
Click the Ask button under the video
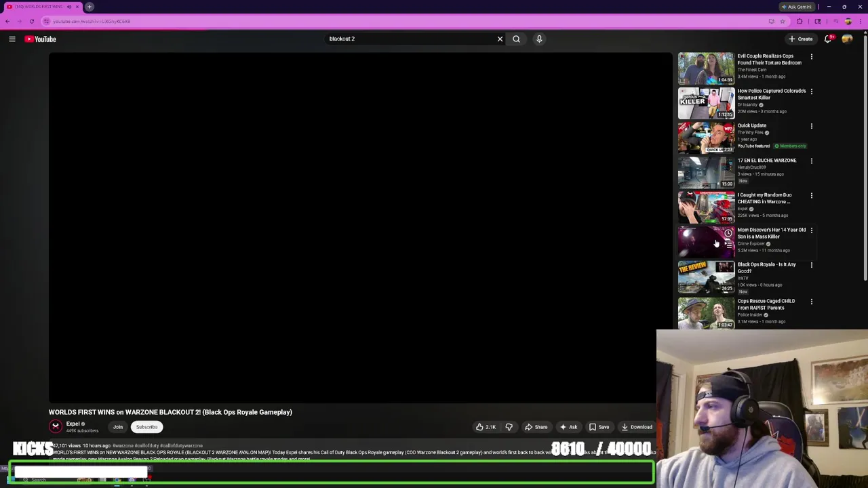568,427
